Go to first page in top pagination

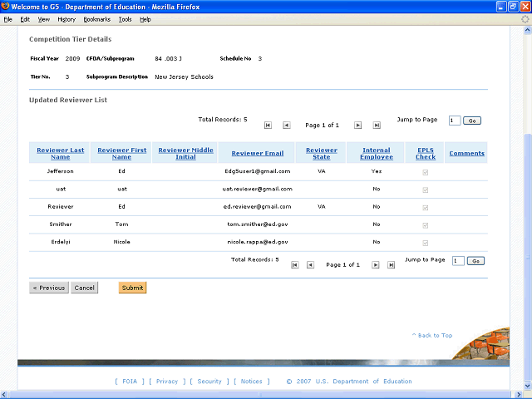(x=268, y=126)
